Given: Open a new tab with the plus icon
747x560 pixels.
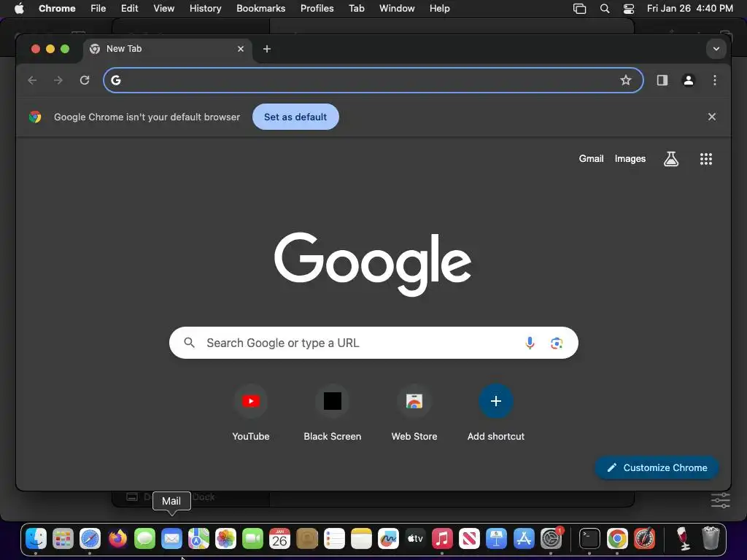Looking at the screenshot, I should pos(267,49).
